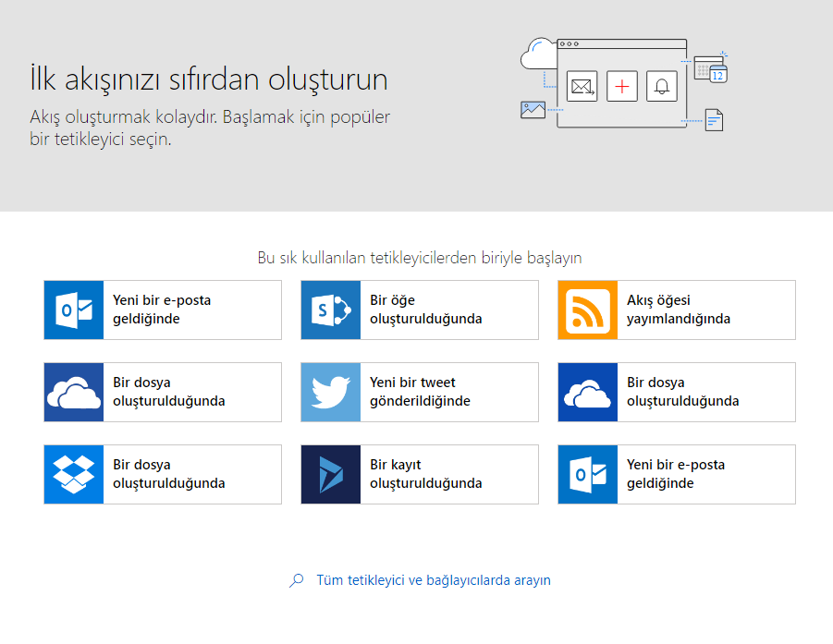Click the envelope icon in header illustration
This screenshot has width=833, height=644.
(582, 86)
